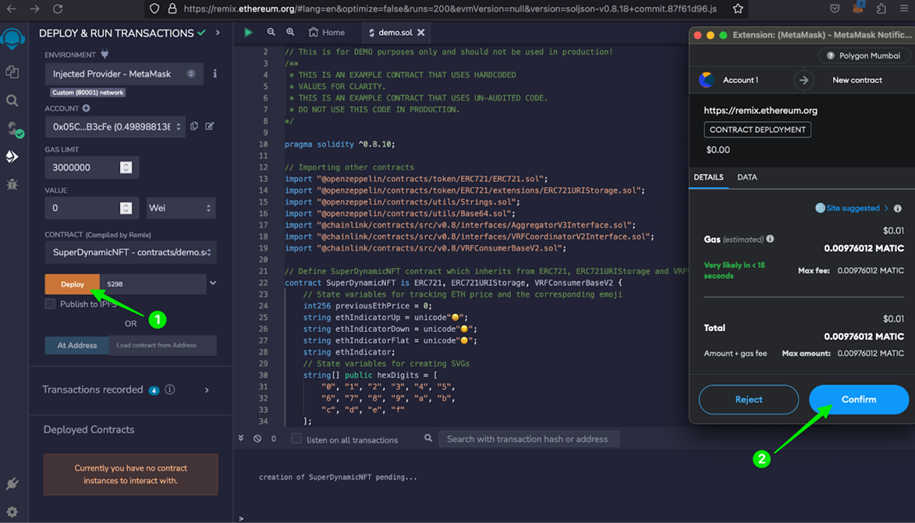The height and width of the screenshot is (523, 915).
Task: Collapse the Deploy & Run panel chevron
Action: [218, 33]
